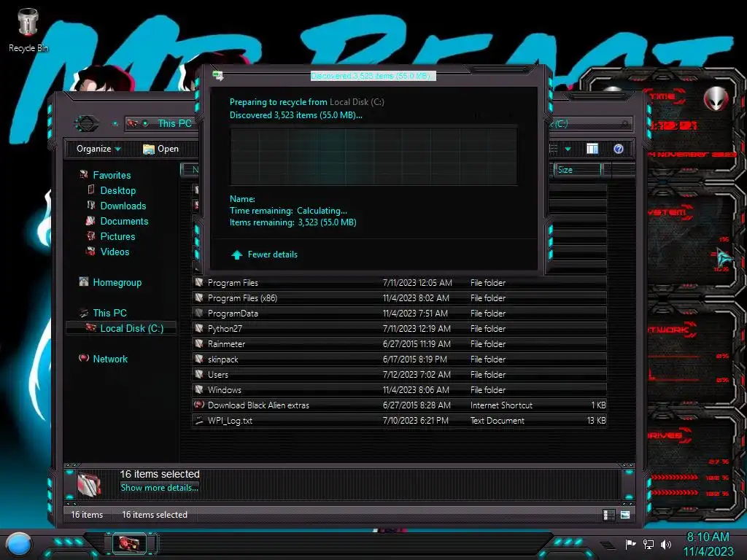Image resolution: width=747 pixels, height=560 pixels.
Task: Select This PC in navigation pane
Action: click(x=109, y=313)
